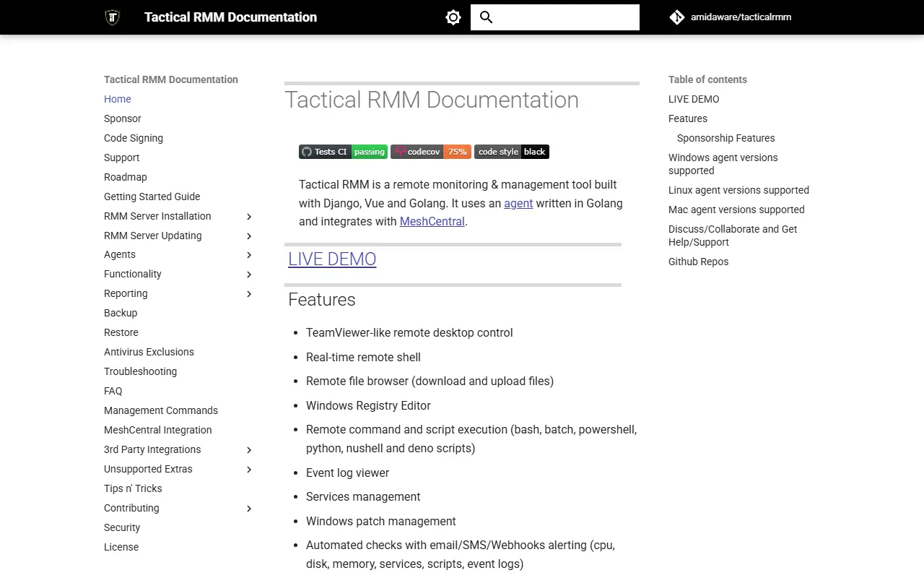Open the Troubleshooting page
The width and height of the screenshot is (924, 578).
click(x=140, y=371)
